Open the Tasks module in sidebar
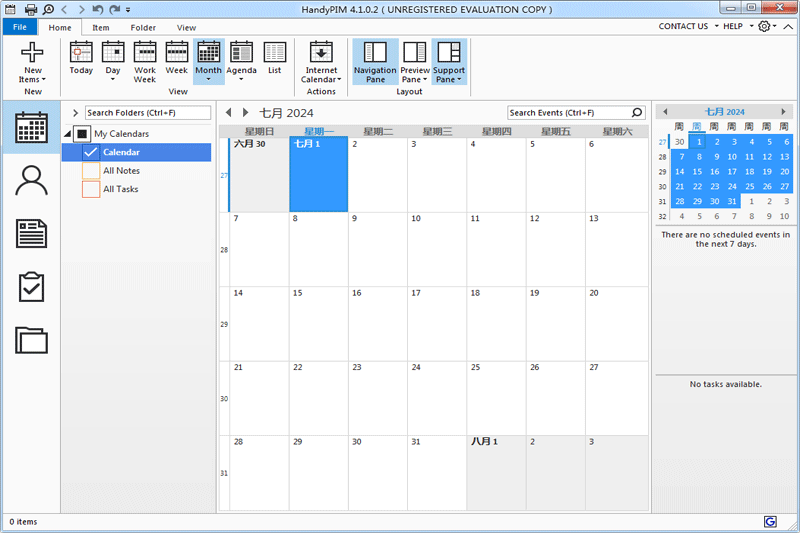The height and width of the screenshot is (533, 800). [31, 287]
